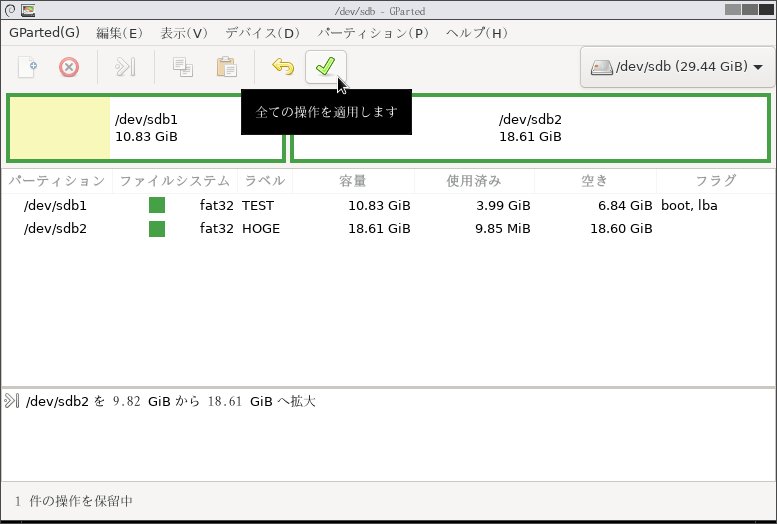Screen dimensions: 777x524
Task: Open the /dev/sdb device selector dropdown
Action: (677, 66)
